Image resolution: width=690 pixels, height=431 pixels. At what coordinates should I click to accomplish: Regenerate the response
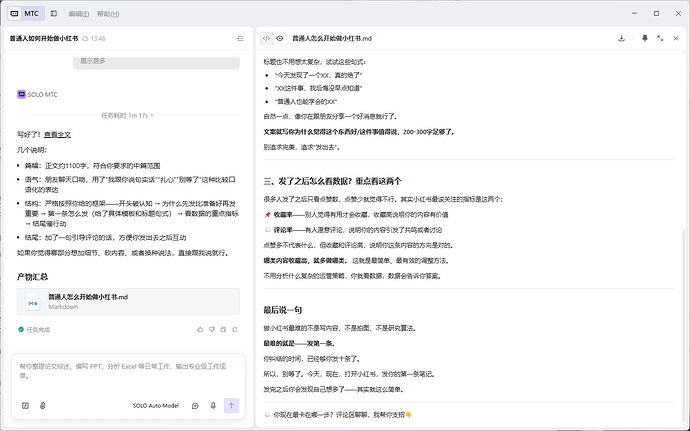[235, 329]
